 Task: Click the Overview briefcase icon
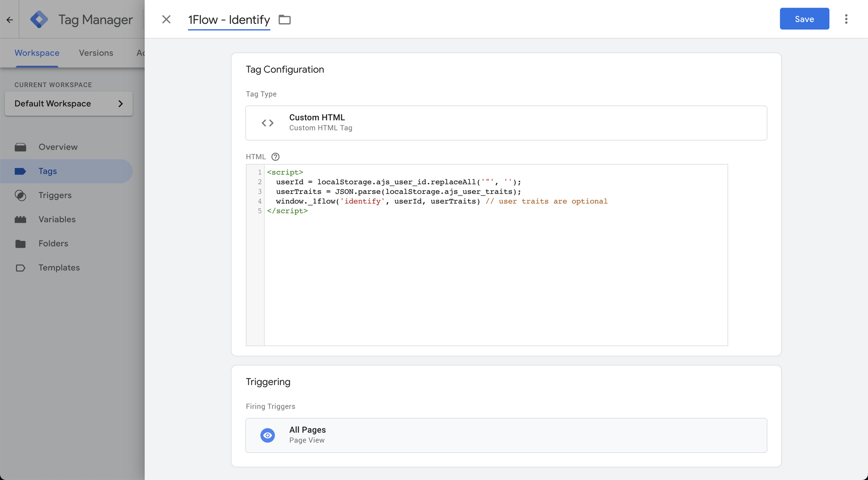coord(20,147)
